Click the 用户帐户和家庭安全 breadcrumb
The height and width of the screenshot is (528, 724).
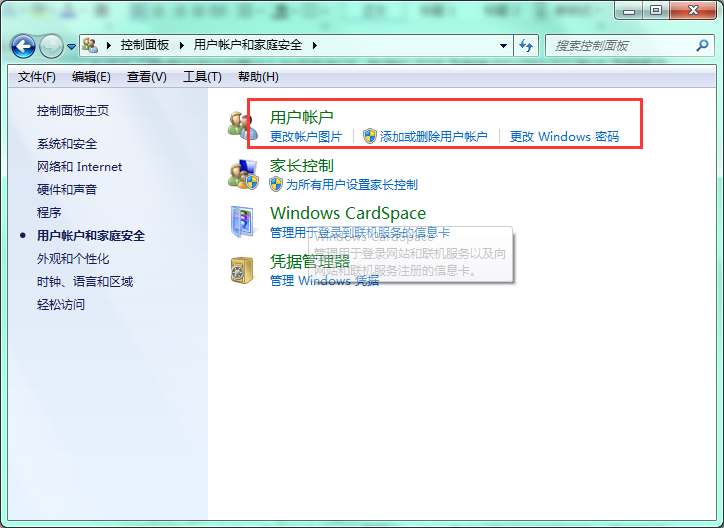click(247, 45)
